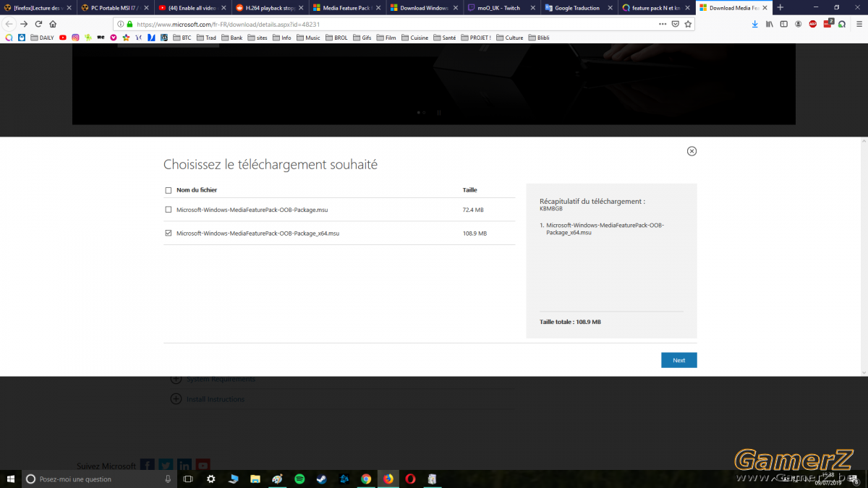868x488 pixels.
Task: Open Settings gear in the taskbar
Action: click(210, 479)
